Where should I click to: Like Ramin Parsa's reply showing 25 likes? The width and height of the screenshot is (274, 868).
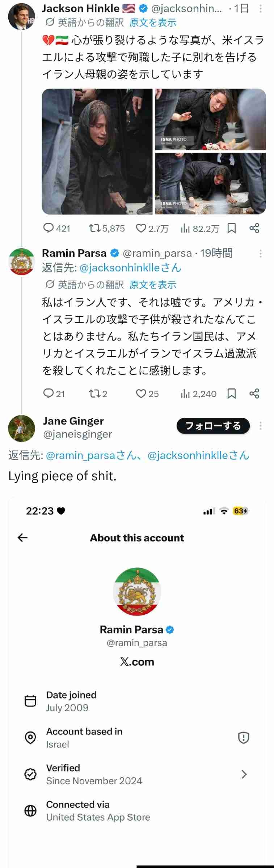click(141, 393)
